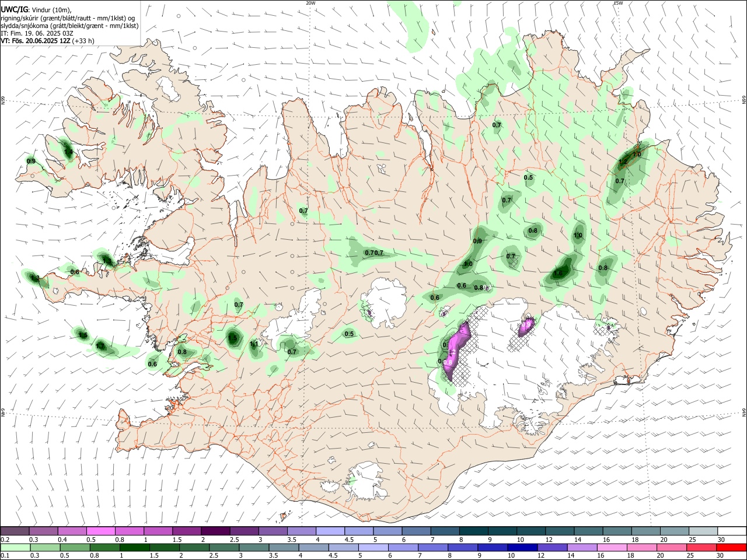Click the '20W' longitude label
Image resolution: width=747 pixels, height=560 pixels.
pyautogui.click(x=310, y=3)
